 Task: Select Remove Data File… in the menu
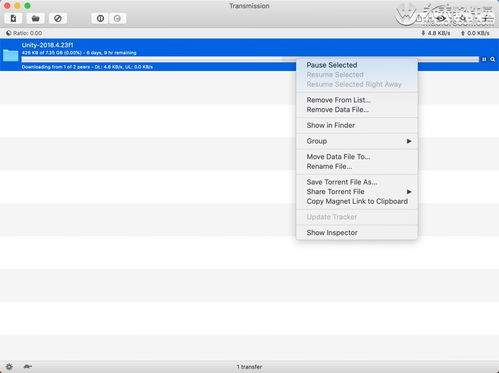point(357,109)
